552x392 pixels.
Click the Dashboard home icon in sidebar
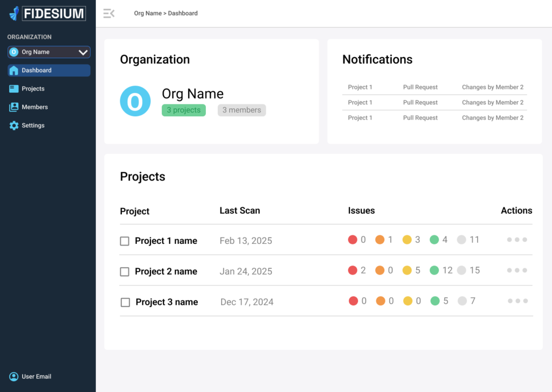pos(13,71)
